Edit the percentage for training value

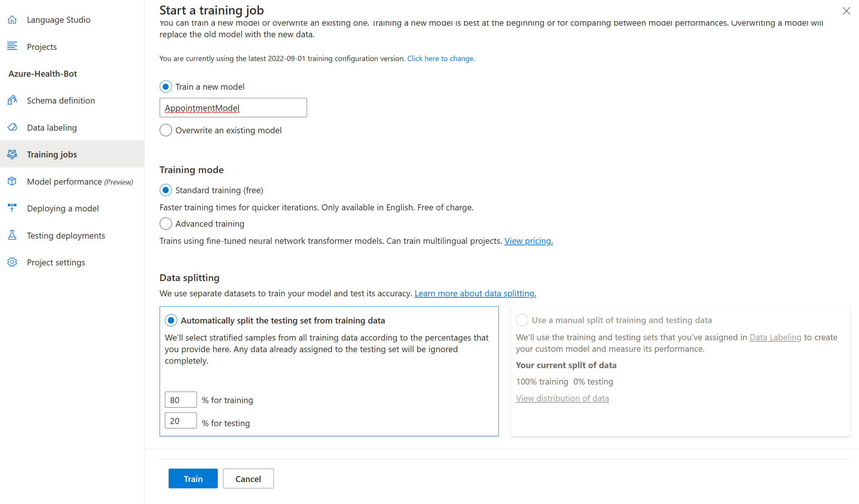click(x=181, y=399)
